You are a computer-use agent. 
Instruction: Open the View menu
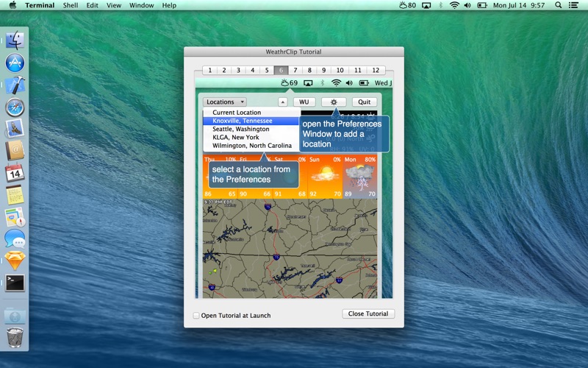[x=114, y=5]
